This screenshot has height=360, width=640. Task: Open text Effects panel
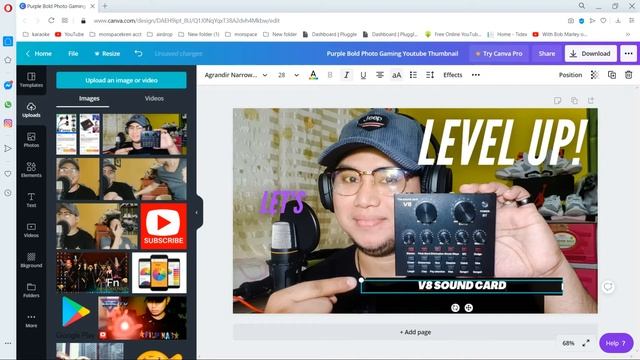point(453,75)
